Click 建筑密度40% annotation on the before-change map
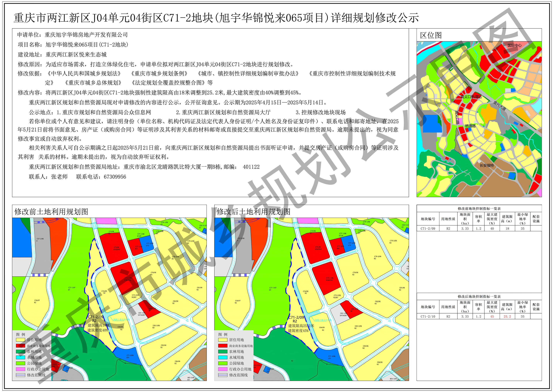Screen dimensions: 554x392 (x=98, y=330)
